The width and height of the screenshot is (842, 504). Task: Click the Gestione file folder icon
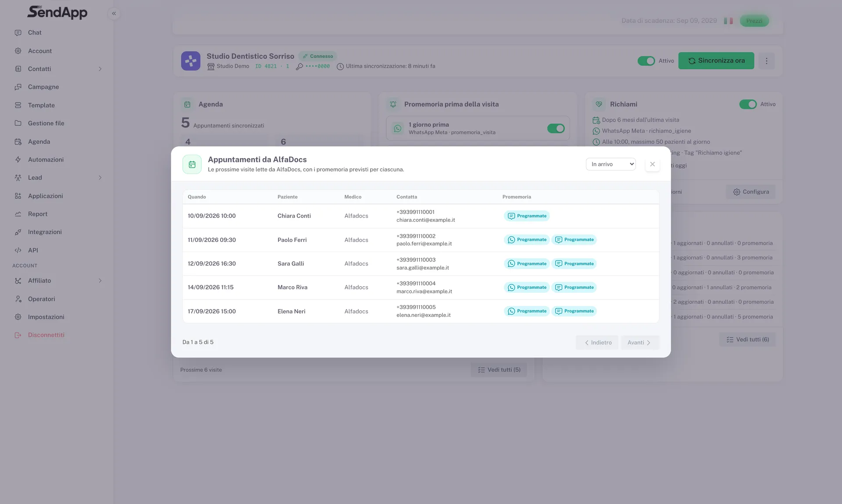tap(18, 123)
